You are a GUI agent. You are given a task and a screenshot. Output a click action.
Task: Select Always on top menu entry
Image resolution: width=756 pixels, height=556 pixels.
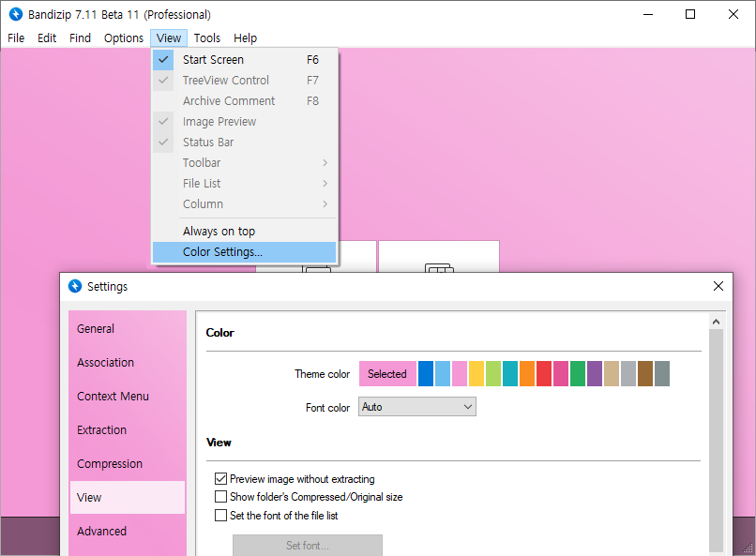(219, 232)
